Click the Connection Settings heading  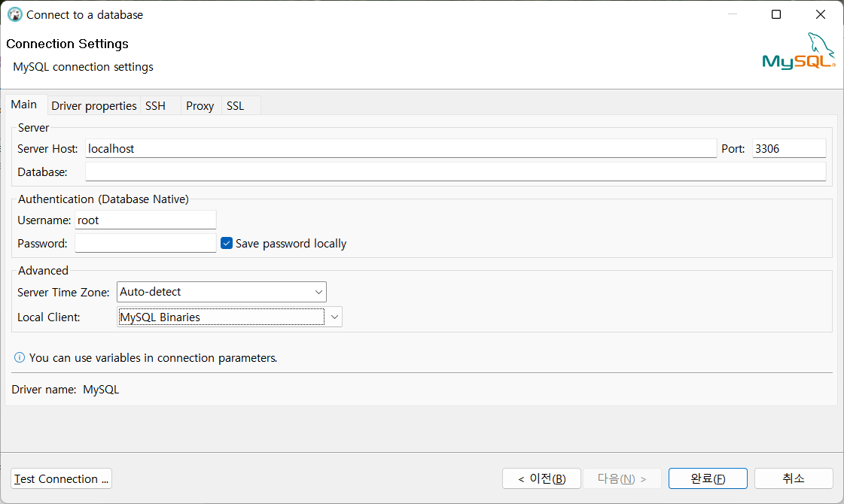67,44
